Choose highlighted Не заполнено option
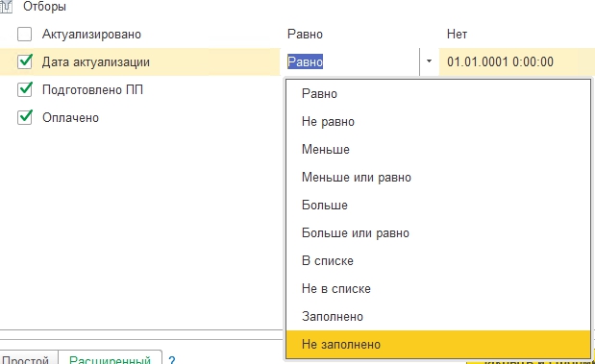This screenshot has width=595, height=364. [438, 344]
